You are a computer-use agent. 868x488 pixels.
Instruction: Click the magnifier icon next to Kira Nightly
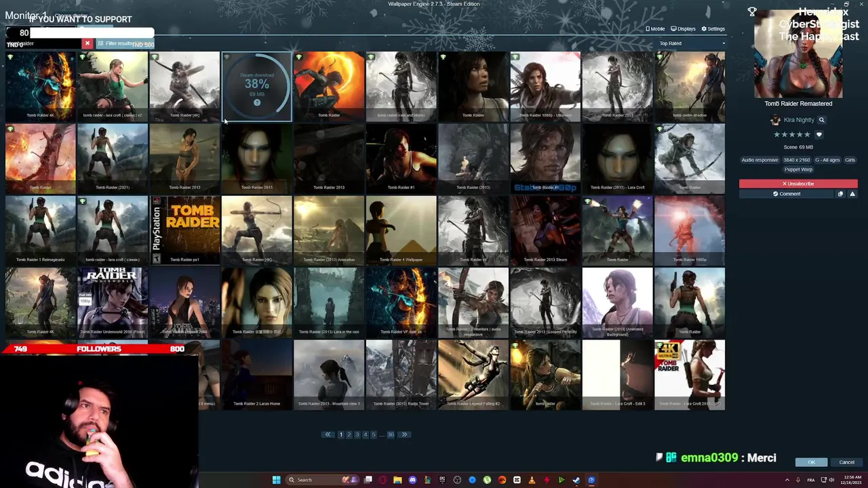click(x=821, y=120)
